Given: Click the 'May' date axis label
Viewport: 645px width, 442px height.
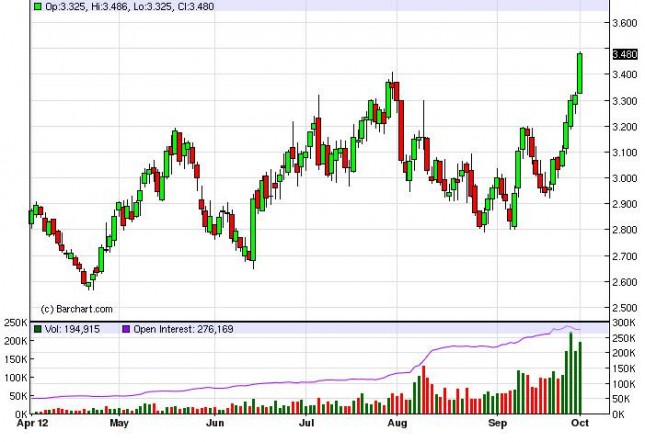Looking at the screenshot, I should point(119,423).
